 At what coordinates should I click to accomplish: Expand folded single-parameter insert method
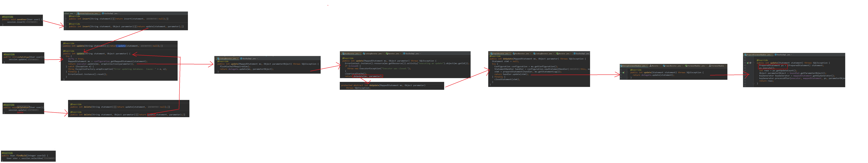[x=66, y=19]
